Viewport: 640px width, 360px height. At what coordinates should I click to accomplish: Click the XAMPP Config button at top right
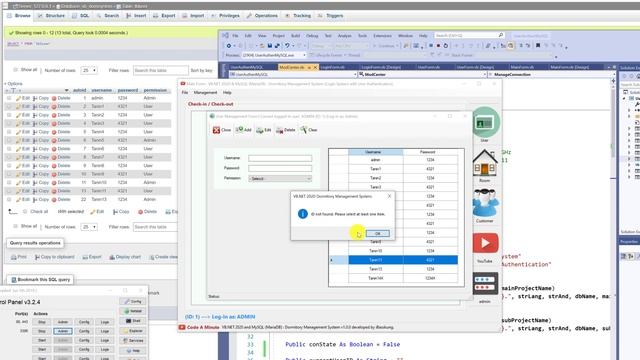133,301
